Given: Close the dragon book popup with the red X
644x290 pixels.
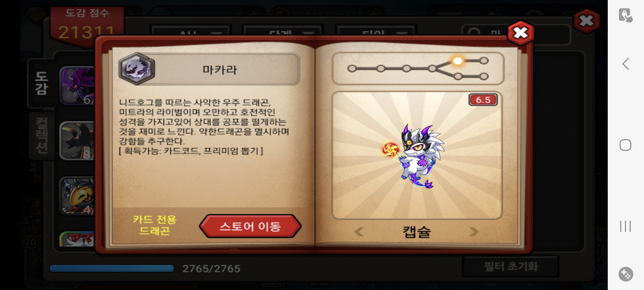Looking at the screenshot, I should tap(520, 33).
